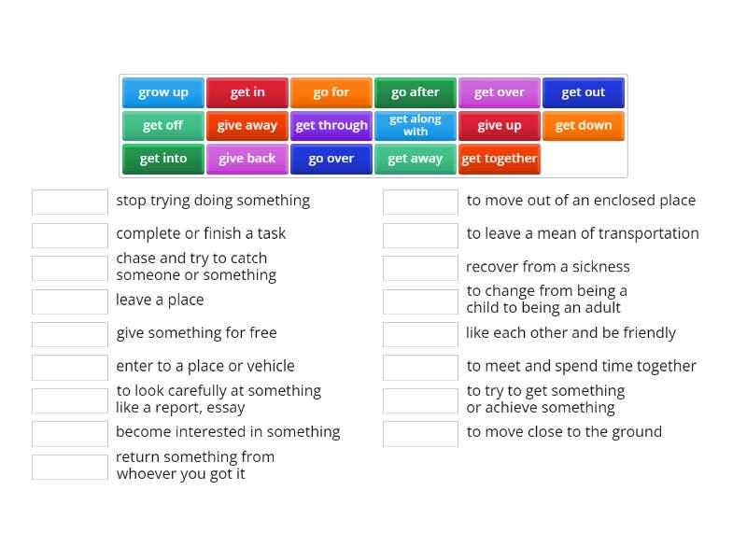
Task: Choose the 'give away' tile
Action: tap(247, 125)
